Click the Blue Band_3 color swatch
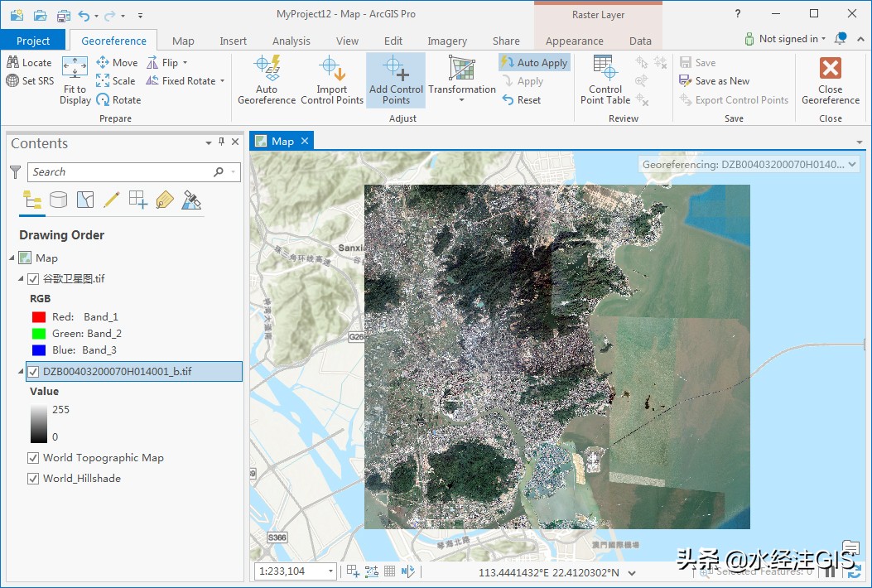Screen dimensions: 872x588 point(38,350)
